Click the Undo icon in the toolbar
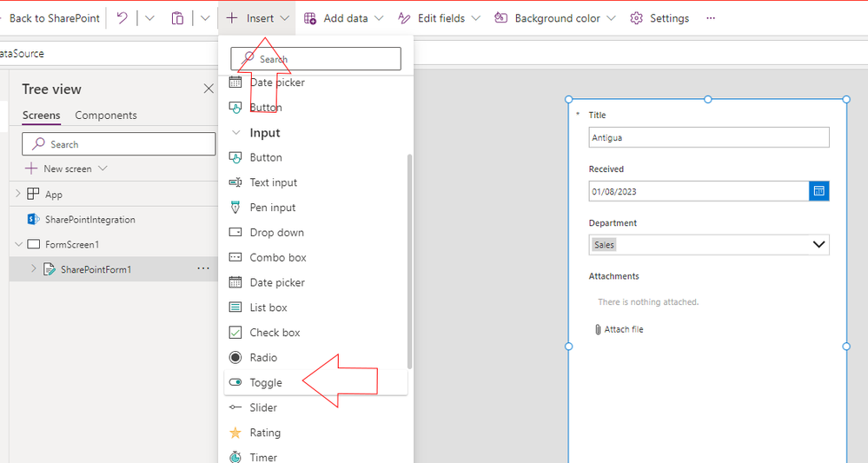 (122, 18)
